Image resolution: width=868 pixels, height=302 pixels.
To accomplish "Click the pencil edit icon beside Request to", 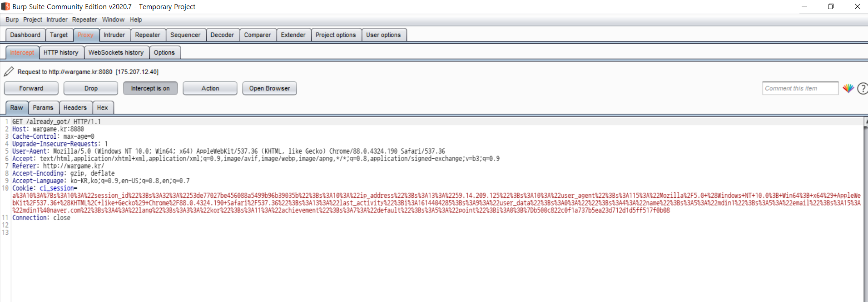I will point(9,71).
